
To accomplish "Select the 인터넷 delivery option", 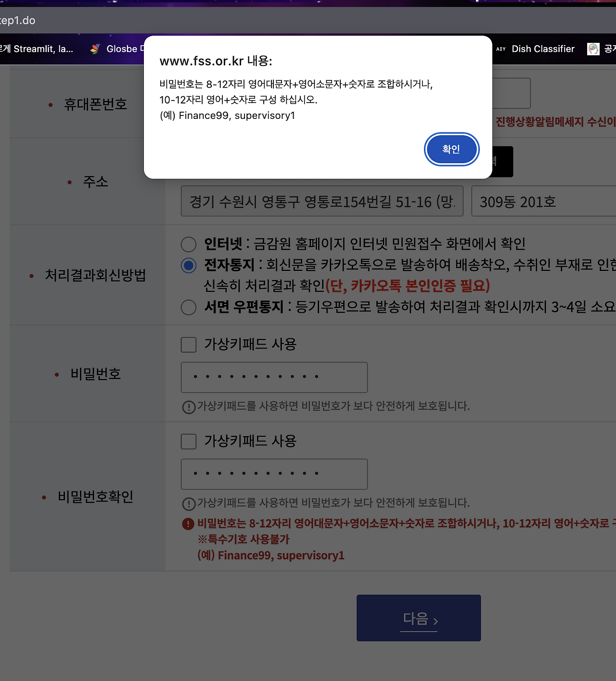I will (x=188, y=244).
